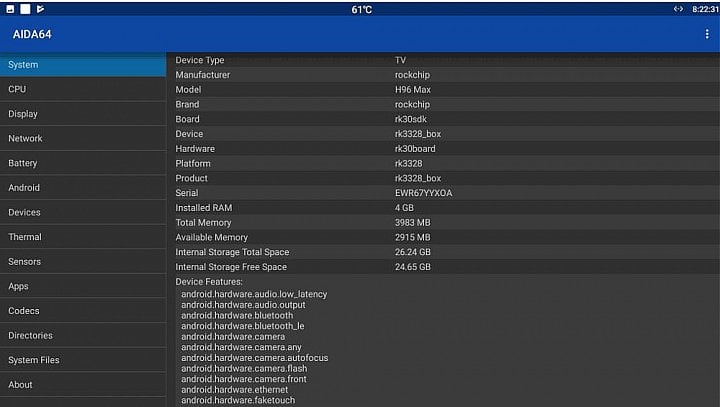Select the Manufacturer row label
This screenshot has height=407, width=720.
[x=202, y=75]
